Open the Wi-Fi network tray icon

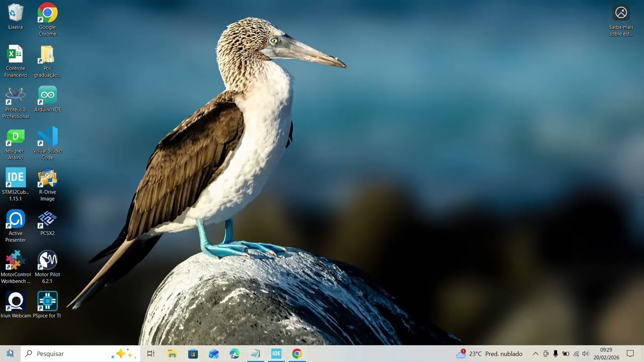tap(576, 353)
